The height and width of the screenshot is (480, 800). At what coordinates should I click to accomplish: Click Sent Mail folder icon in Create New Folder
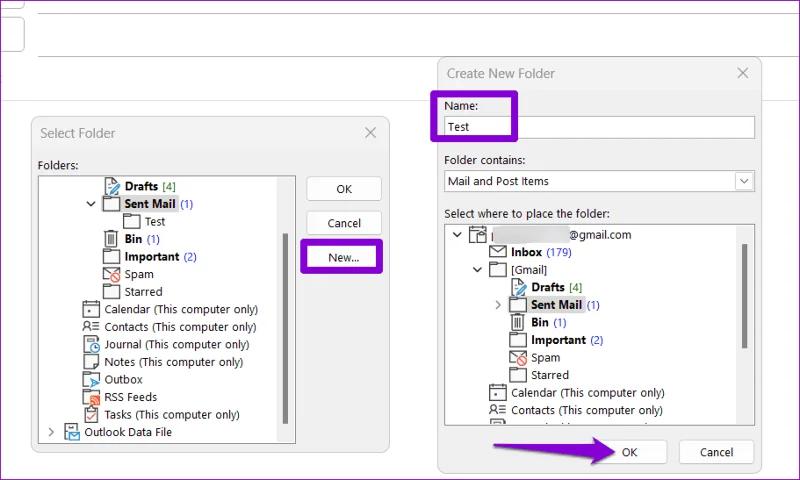[x=518, y=305]
